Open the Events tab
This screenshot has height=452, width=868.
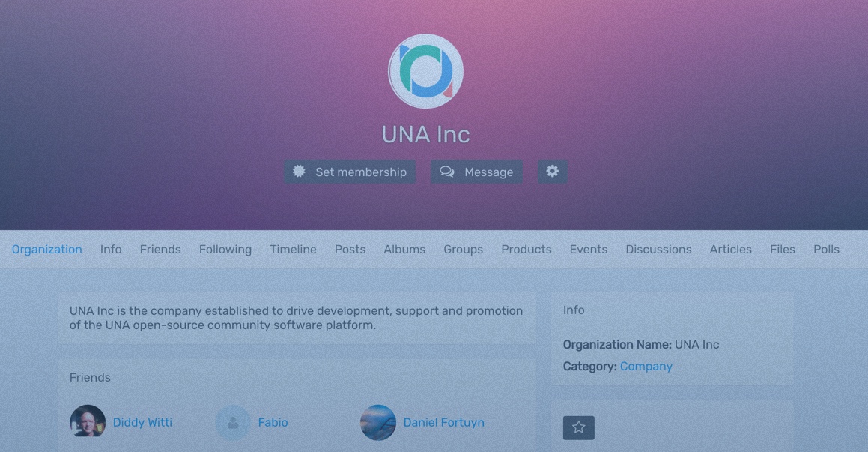pos(589,250)
